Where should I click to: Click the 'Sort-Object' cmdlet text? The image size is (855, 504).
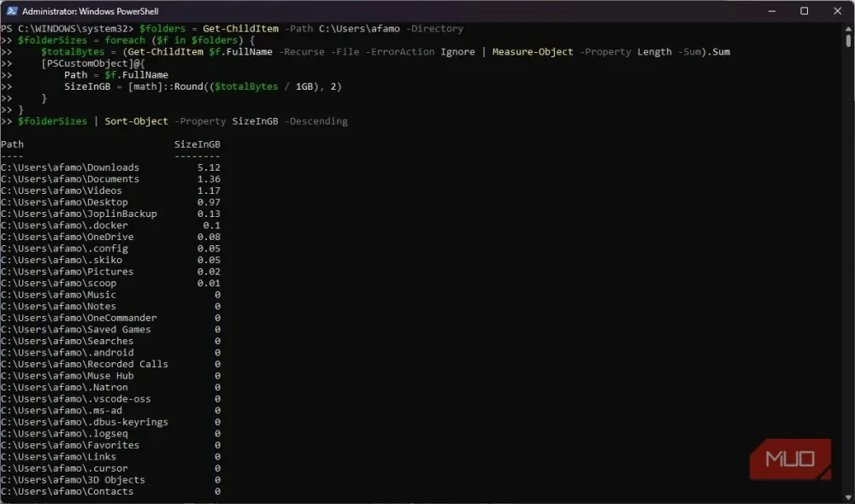click(136, 121)
